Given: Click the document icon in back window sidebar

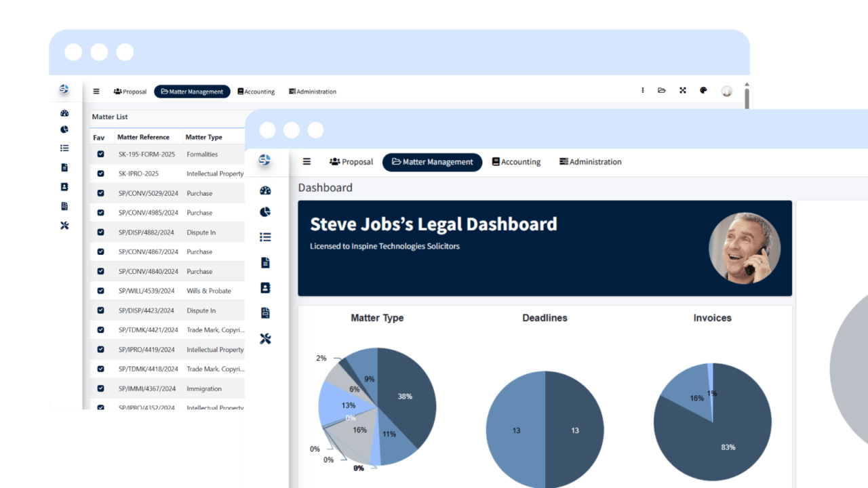Looking at the screenshot, I should tap(64, 167).
